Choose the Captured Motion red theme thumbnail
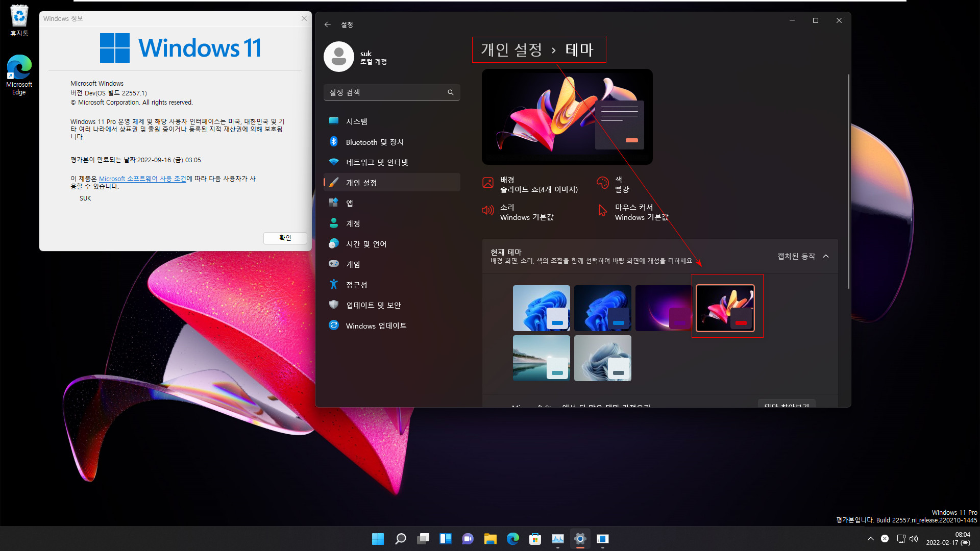This screenshot has width=980, height=551. click(x=725, y=308)
